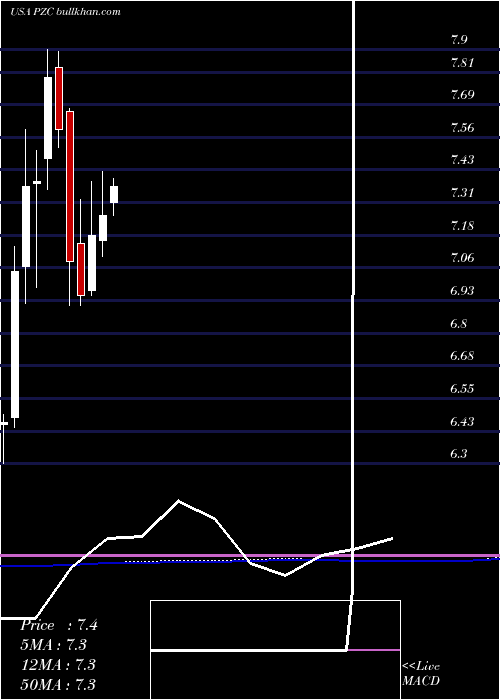Click the 'Price : 7.4' readout
500x700 pixels.
[58, 625]
